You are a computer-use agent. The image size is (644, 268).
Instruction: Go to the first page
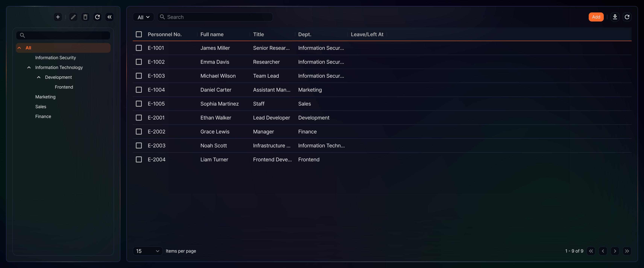[x=591, y=251]
